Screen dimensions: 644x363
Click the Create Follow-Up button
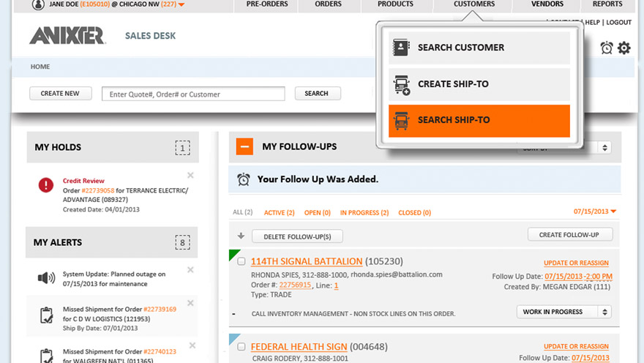tap(569, 235)
